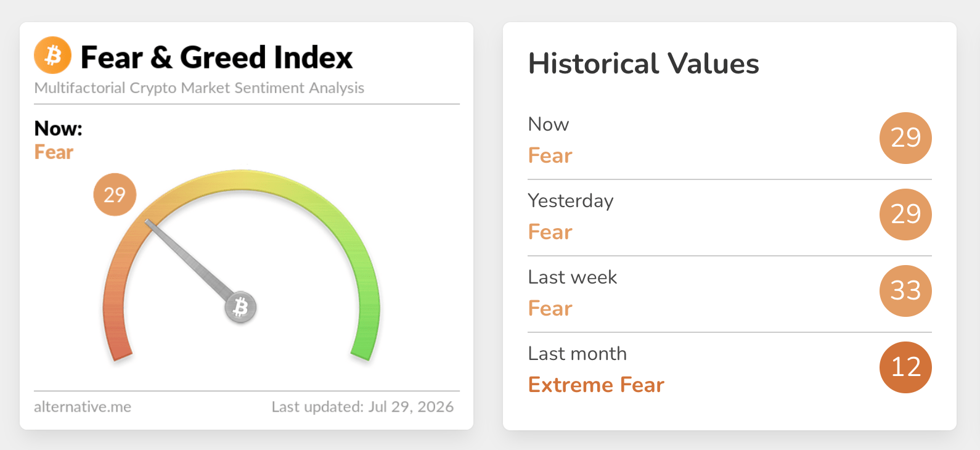This screenshot has width=980, height=450.
Task: Click the alternative.me source link
Action: tap(83, 407)
